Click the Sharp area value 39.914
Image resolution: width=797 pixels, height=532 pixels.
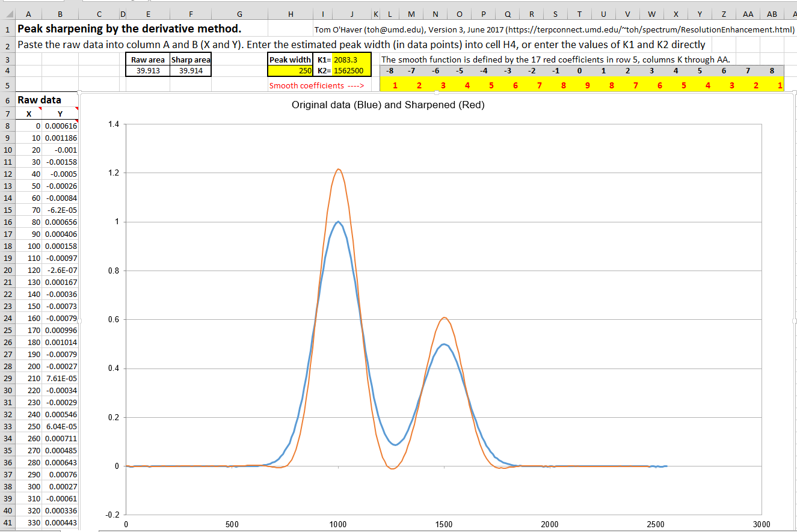[x=191, y=70]
